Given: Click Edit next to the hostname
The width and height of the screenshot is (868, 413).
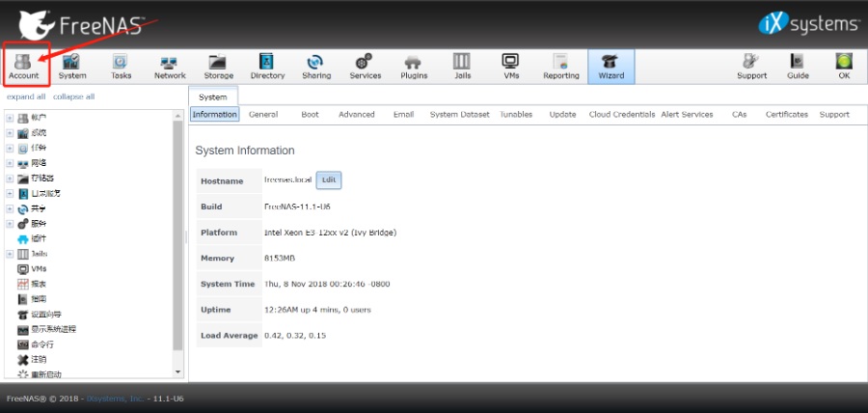Looking at the screenshot, I should pyautogui.click(x=329, y=180).
